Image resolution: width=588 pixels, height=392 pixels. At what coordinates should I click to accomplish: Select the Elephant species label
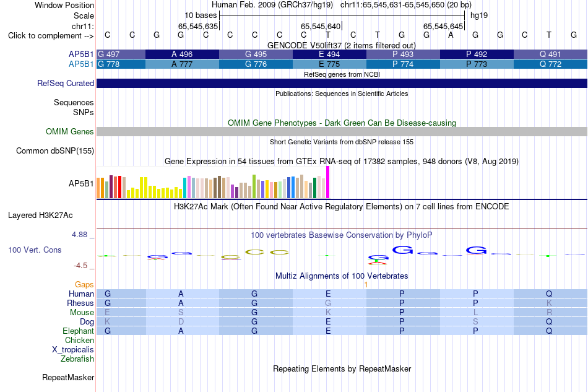point(78,331)
